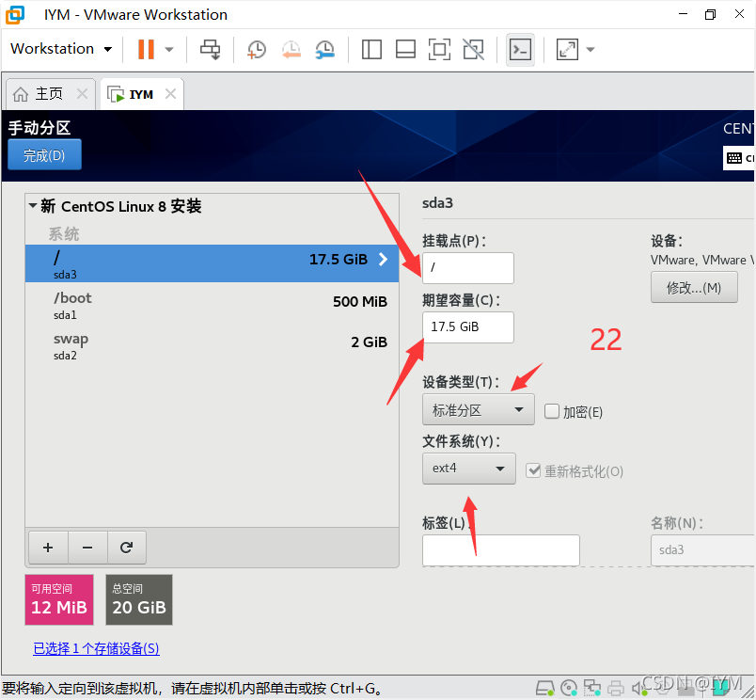Select the /boot sda1 partition row
Viewport: 756px width, 700px height.
(x=212, y=305)
